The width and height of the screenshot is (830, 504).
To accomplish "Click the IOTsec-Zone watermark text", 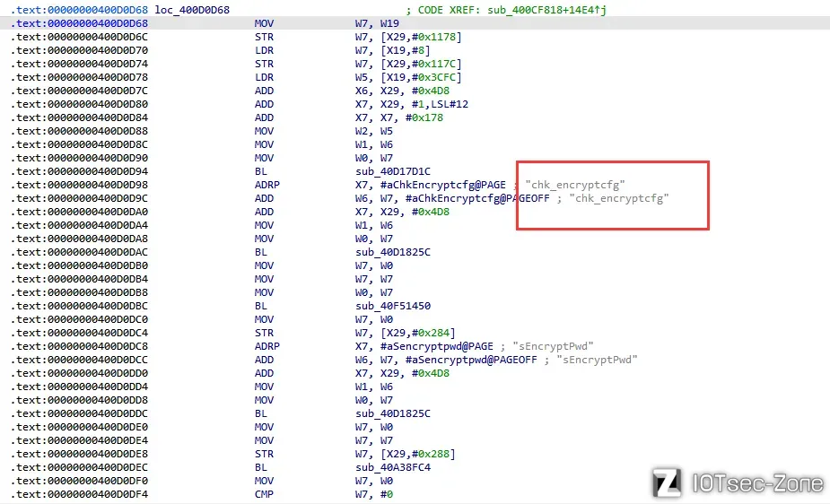I will pyautogui.click(x=756, y=483).
